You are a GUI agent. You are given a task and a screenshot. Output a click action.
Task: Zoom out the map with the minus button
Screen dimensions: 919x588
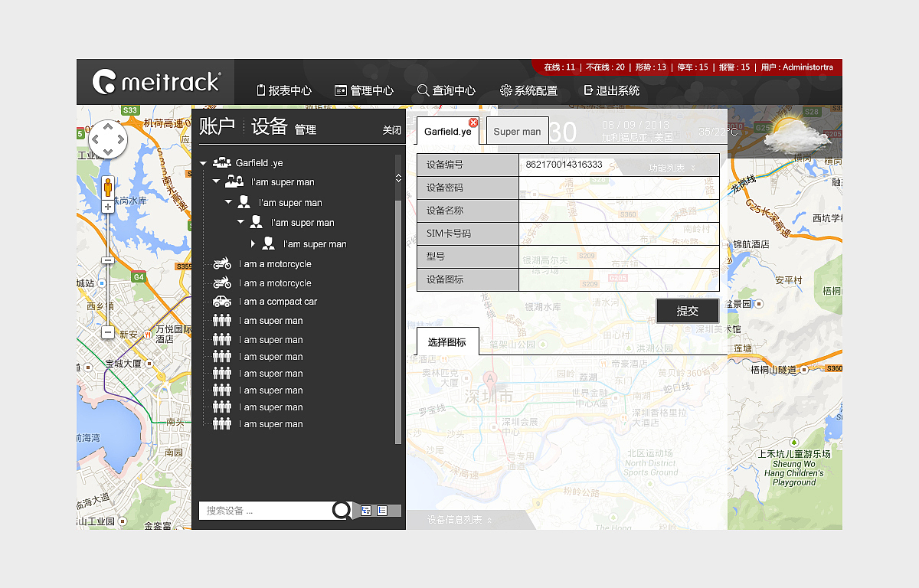click(108, 332)
